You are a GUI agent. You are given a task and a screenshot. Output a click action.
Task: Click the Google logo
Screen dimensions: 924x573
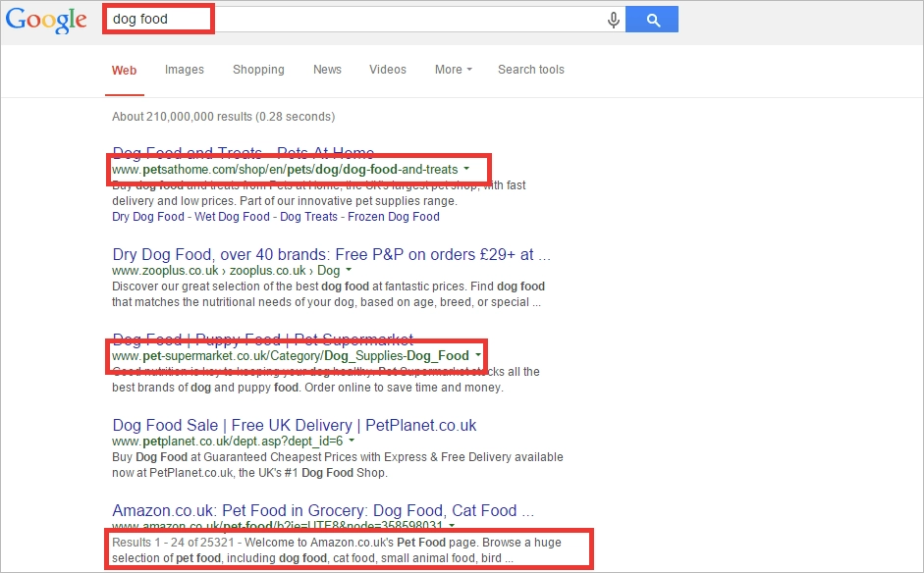point(45,20)
